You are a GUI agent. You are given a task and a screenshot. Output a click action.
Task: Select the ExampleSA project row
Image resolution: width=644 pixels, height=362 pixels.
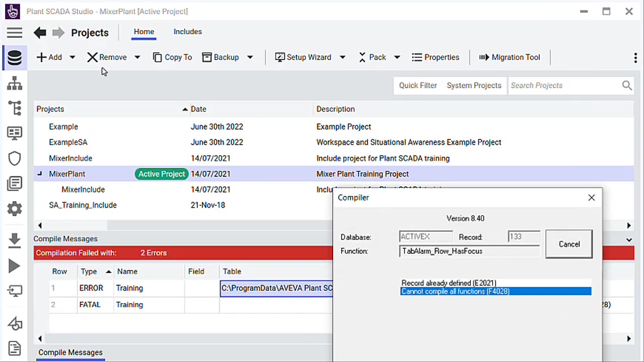coord(334,142)
